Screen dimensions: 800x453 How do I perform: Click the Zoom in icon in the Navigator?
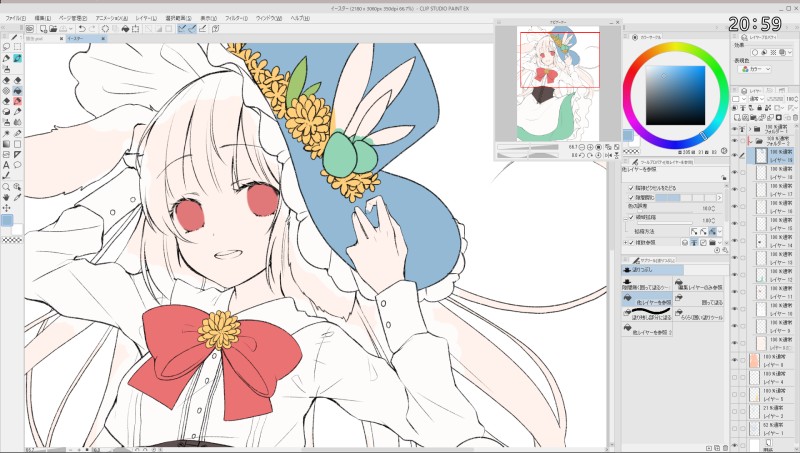click(590, 147)
